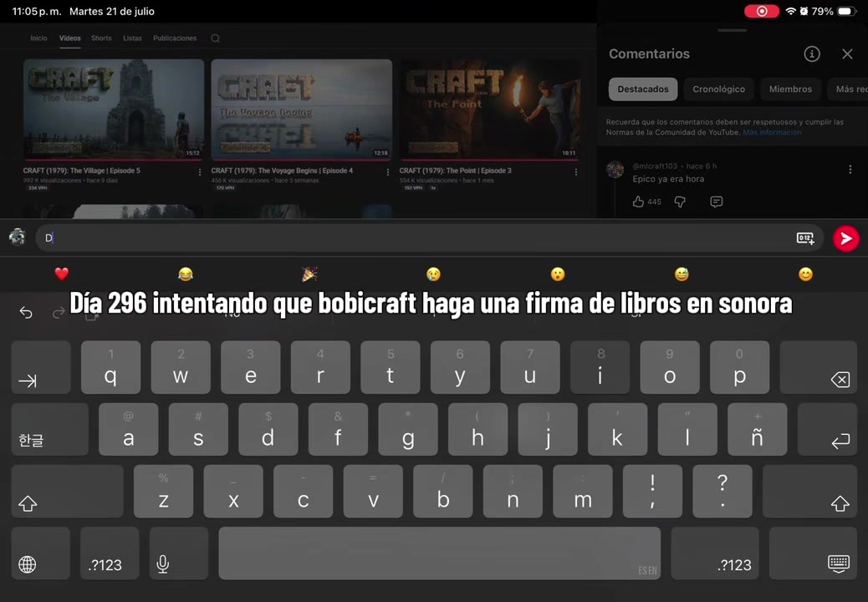The image size is (868, 602).
Task: Insert the smiling blush emoji
Action: 805,273
